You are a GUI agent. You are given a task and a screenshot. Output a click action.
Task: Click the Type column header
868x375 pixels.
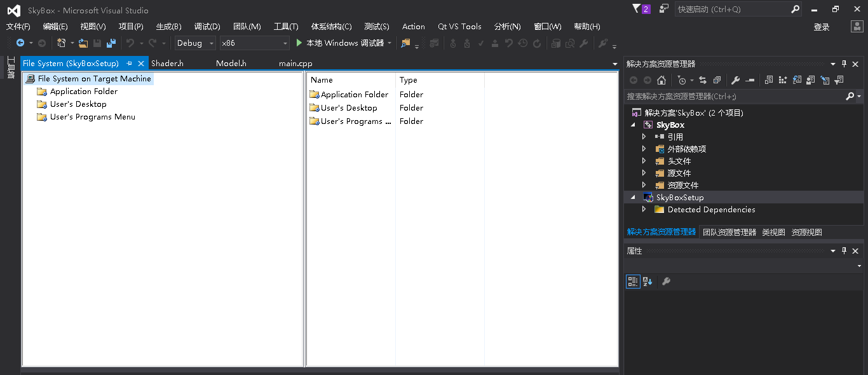coord(440,80)
